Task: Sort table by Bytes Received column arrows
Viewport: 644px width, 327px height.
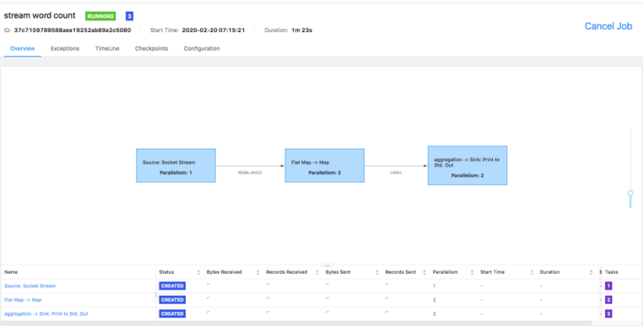Action: tap(257, 272)
